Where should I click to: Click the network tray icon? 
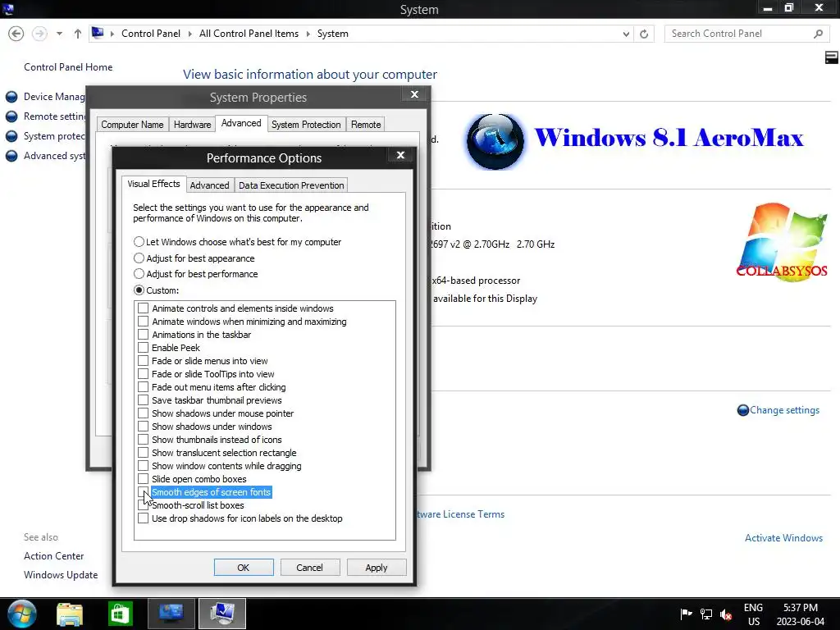point(706,614)
